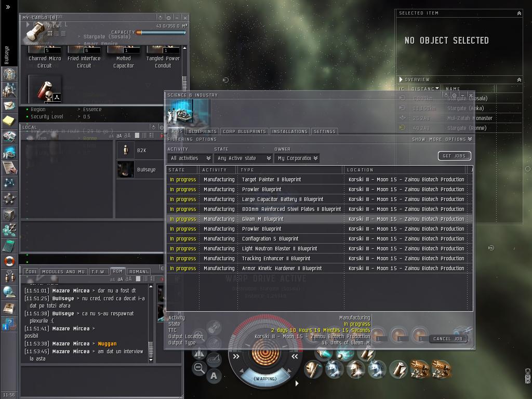Image resolution: width=532 pixels, height=399 pixels.
Task: Open the Character Sheet from the sidebar
Action: [9, 74]
